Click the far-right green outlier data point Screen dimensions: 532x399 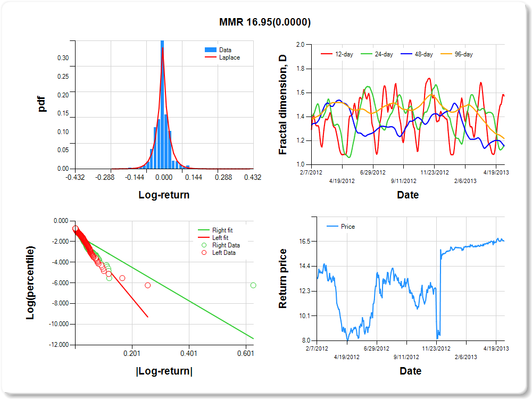tap(253, 285)
